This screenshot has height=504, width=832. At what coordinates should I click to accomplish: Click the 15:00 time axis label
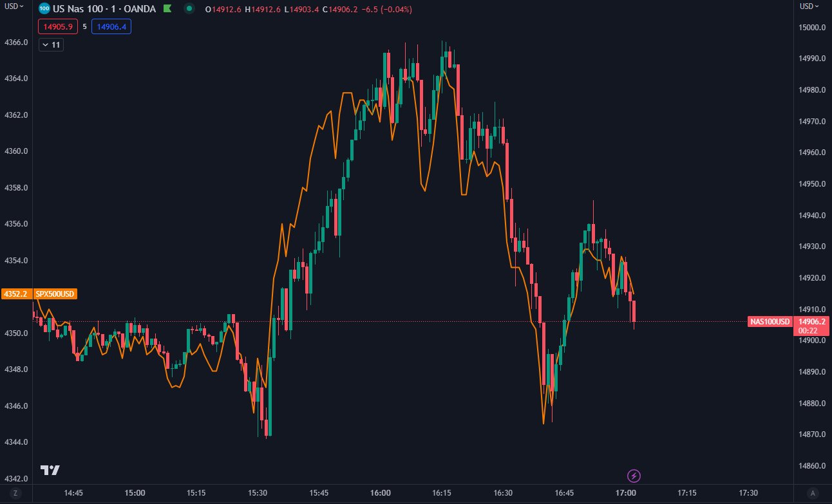[135, 493]
